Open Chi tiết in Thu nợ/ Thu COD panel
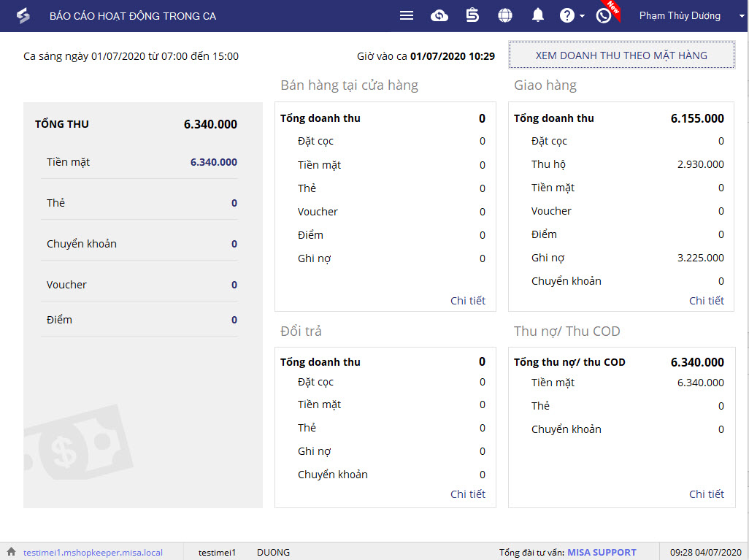 click(x=706, y=494)
